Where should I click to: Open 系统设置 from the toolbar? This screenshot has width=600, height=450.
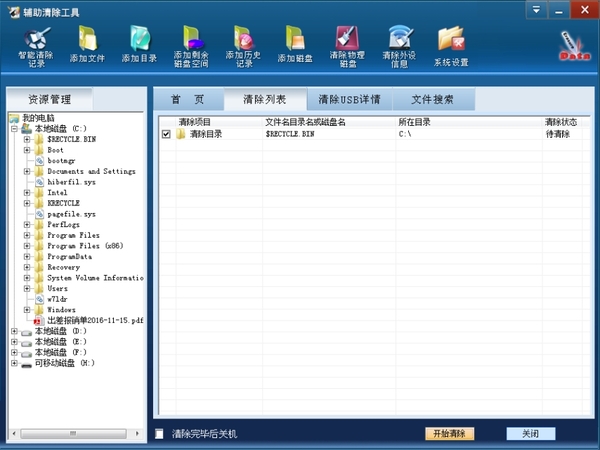[x=451, y=46]
